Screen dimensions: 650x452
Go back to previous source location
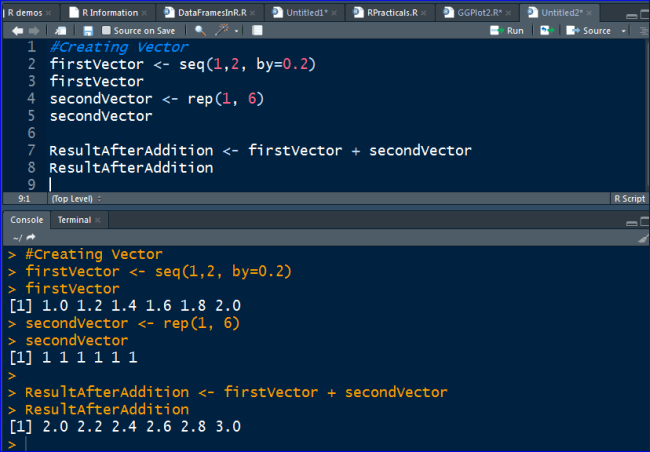click(17, 31)
